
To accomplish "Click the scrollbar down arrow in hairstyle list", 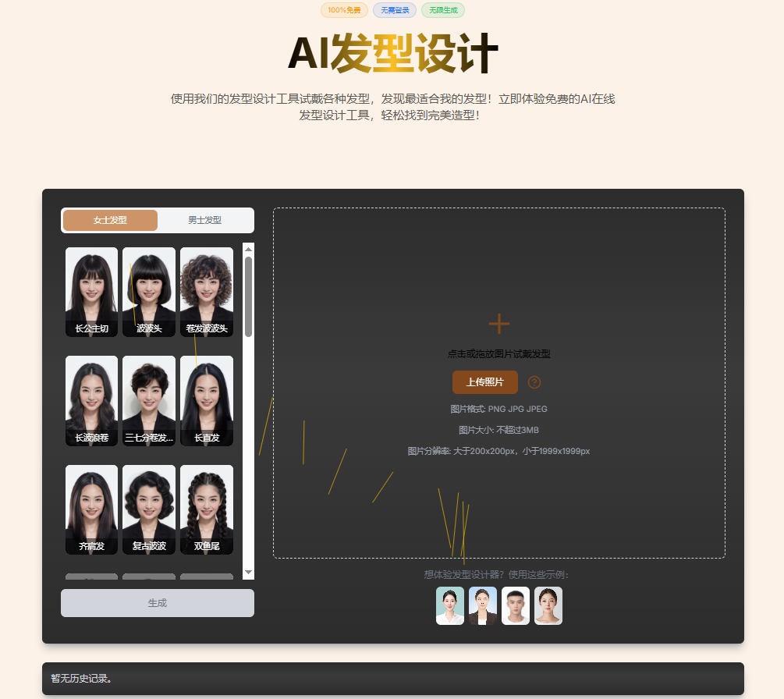I will pyautogui.click(x=248, y=573).
